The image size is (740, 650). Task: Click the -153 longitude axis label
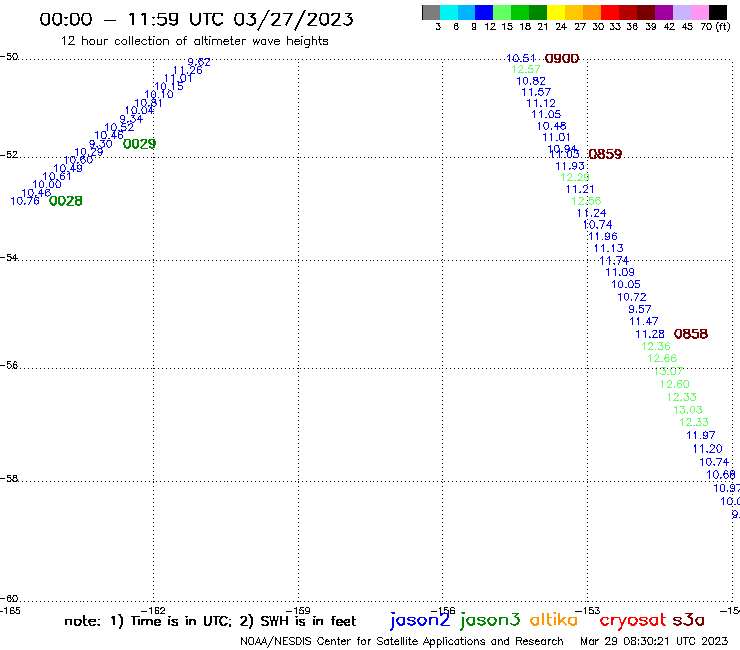(x=588, y=610)
